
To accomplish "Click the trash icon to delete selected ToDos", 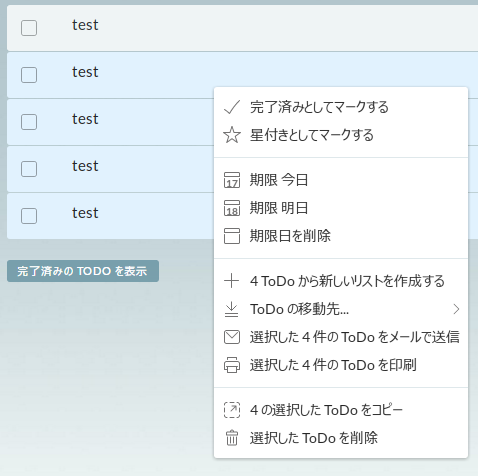I will [232, 438].
